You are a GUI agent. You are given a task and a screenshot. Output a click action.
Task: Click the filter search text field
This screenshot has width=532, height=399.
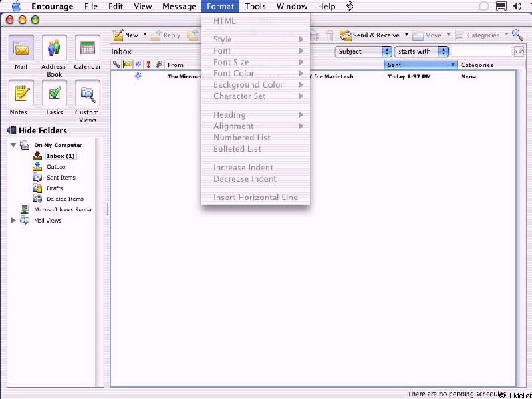(481, 51)
